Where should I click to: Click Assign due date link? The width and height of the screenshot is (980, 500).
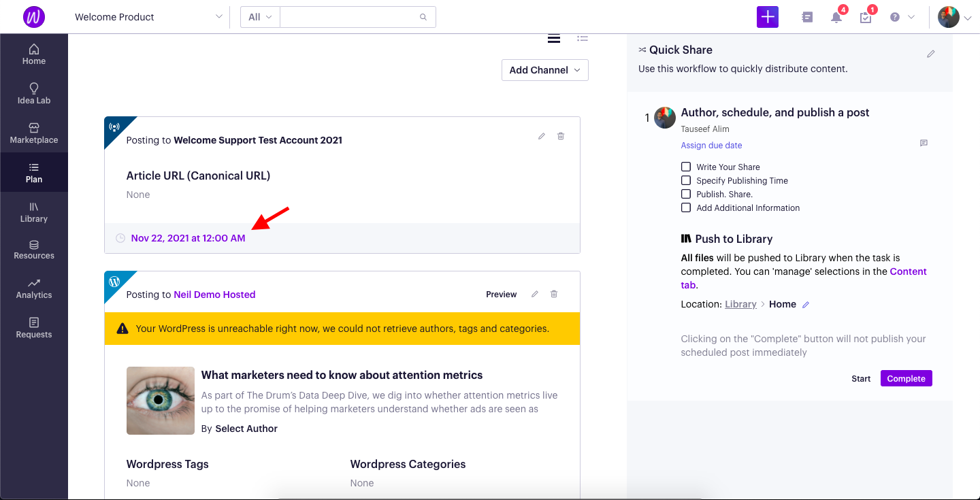pyautogui.click(x=711, y=146)
